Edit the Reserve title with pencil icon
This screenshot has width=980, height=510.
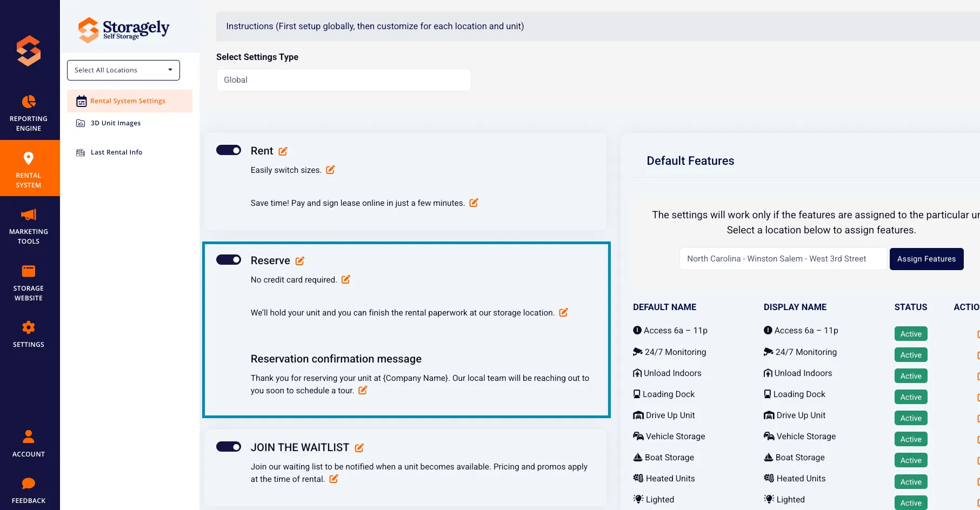click(x=299, y=260)
